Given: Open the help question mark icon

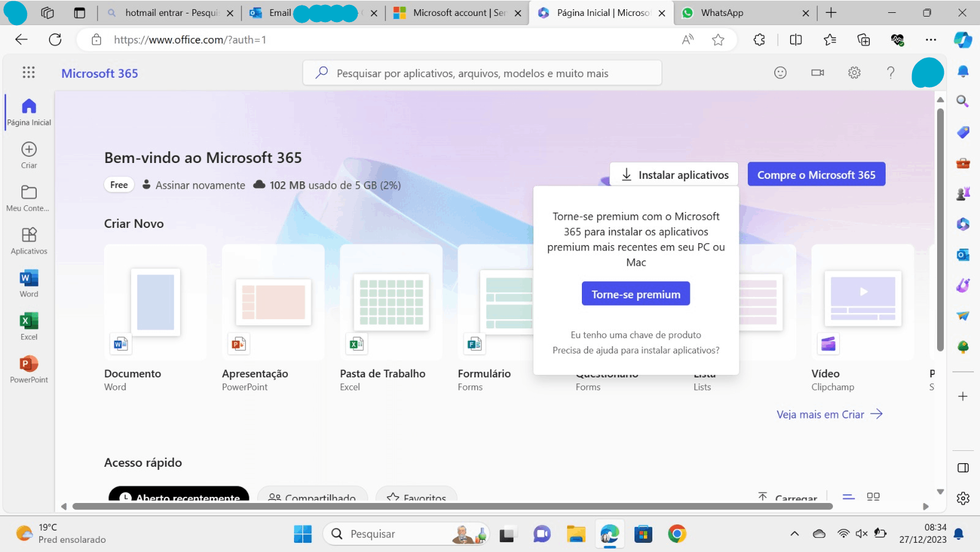Looking at the screenshot, I should 891,73.
